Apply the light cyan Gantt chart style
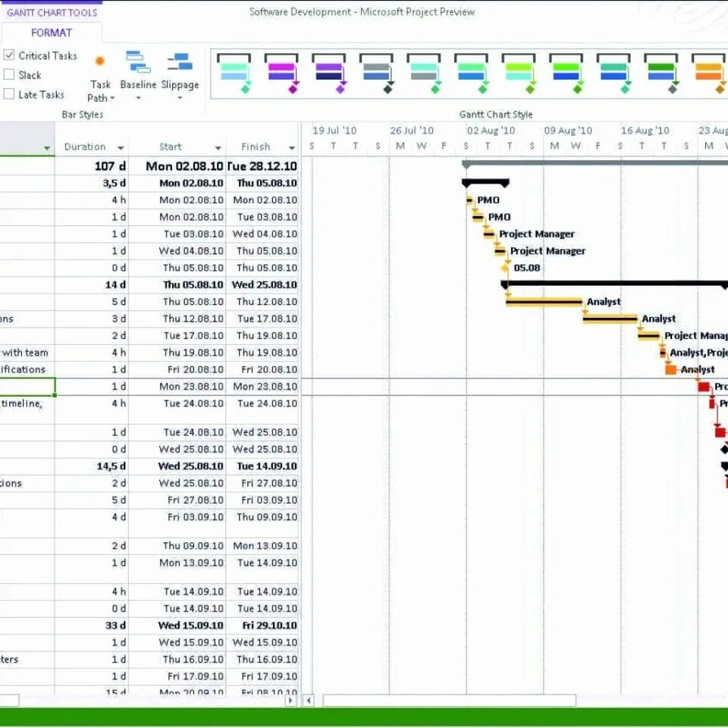 (234, 74)
